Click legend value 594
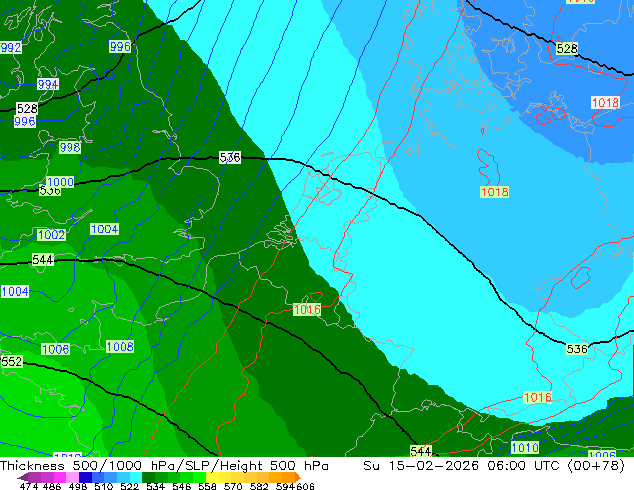 285,486
